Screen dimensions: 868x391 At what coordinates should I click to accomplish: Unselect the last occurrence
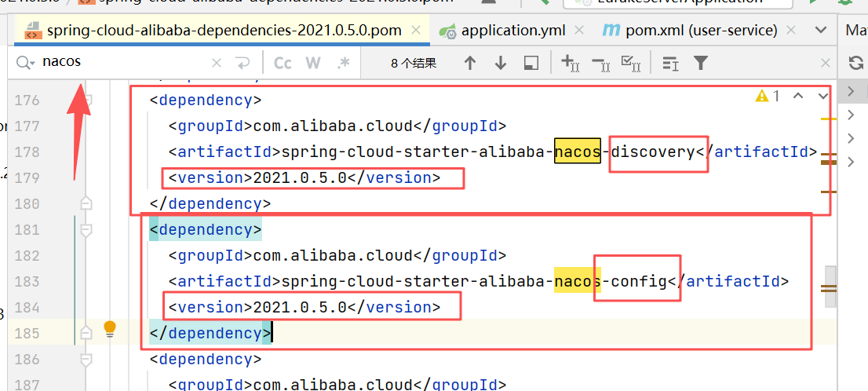(x=600, y=63)
